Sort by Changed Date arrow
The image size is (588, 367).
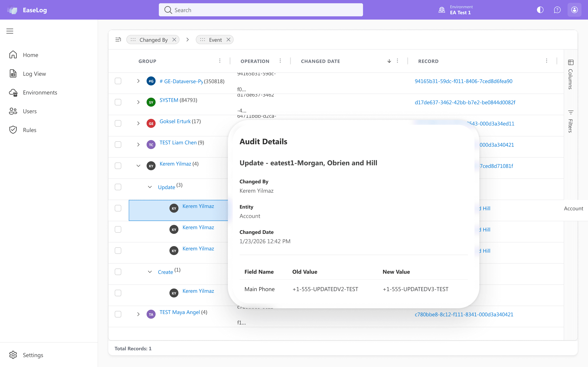point(389,61)
